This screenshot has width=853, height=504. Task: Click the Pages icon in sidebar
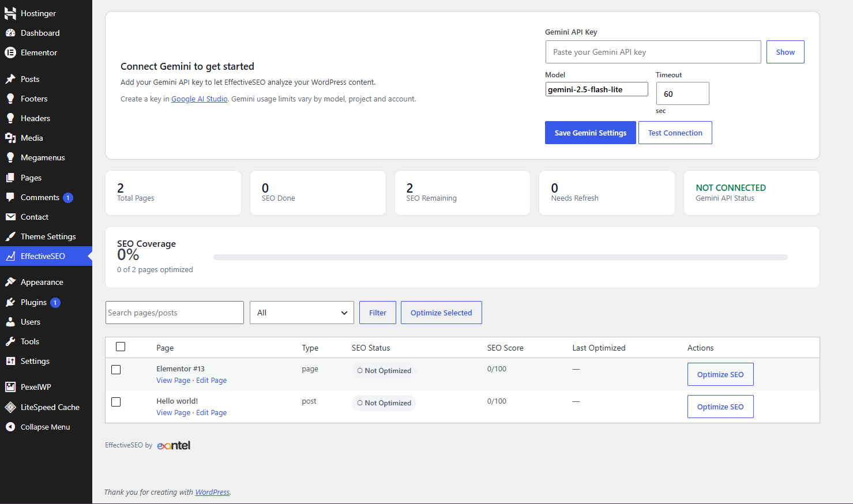click(10, 178)
